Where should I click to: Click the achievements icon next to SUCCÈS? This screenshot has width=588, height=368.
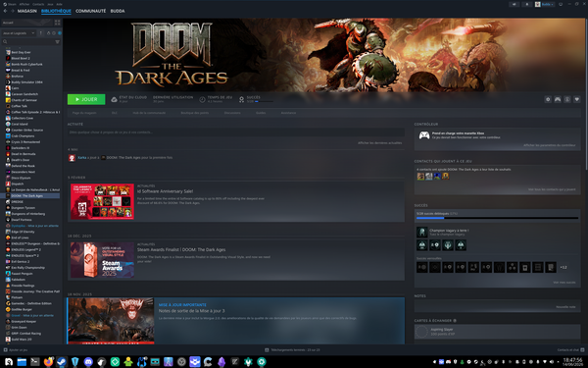pyautogui.click(x=241, y=99)
